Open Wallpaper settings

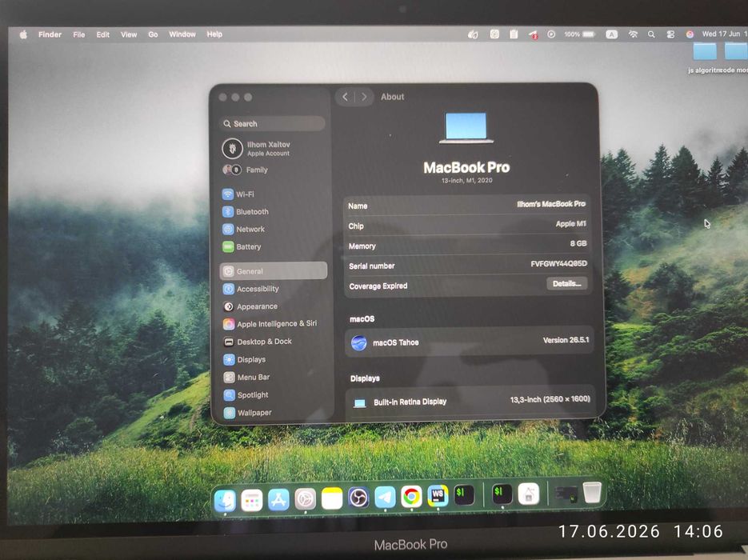247,413
